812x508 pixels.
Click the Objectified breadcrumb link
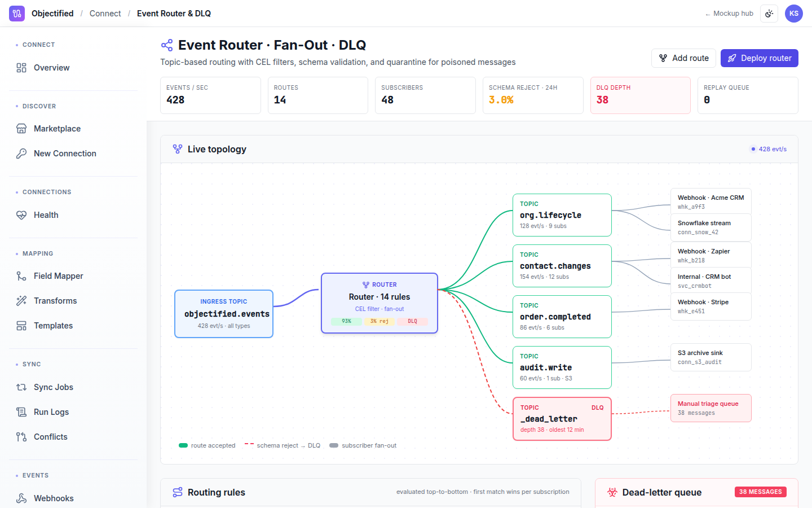point(52,14)
